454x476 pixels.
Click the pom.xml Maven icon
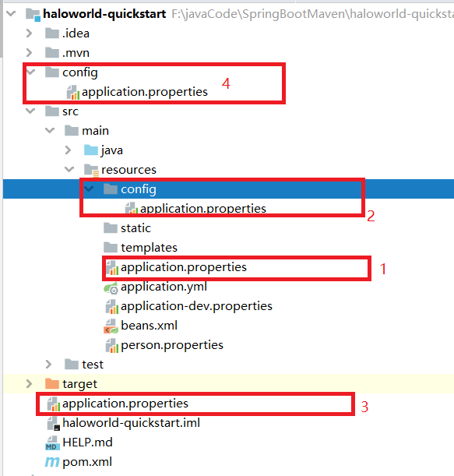pos(52,462)
